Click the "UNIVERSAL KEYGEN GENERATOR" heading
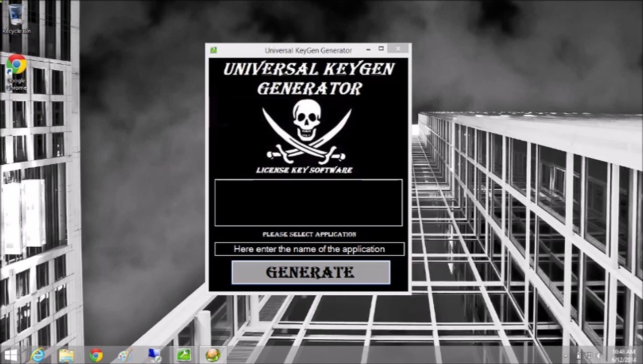The height and width of the screenshot is (364, 643). point(309,78)
